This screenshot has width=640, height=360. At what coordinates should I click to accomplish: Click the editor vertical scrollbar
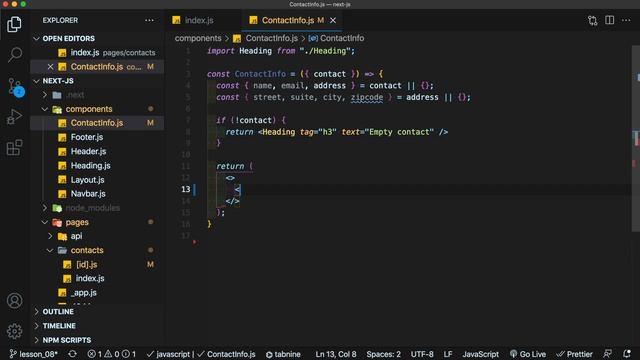click(x=636, y=139)
